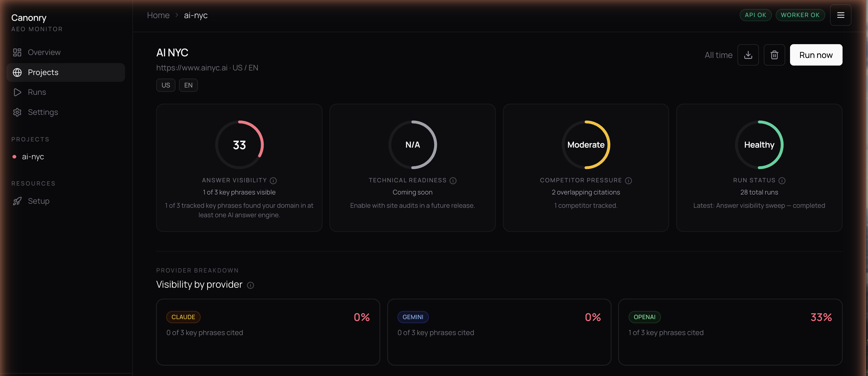
Task: Open the All time date range selector
Action: coord(718,55)
